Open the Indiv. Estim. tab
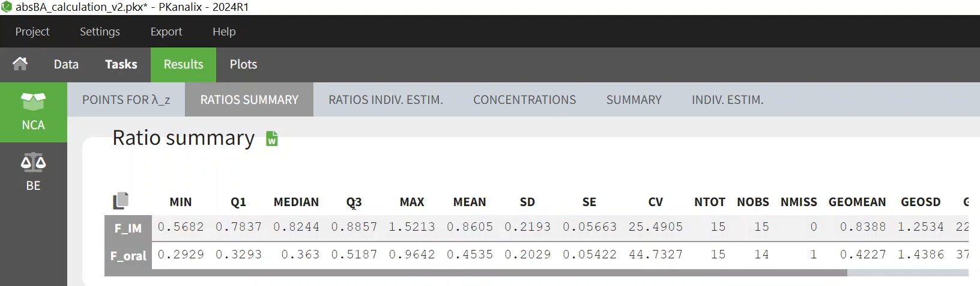This screenshot has width=980, height=286. pos(727,100)
